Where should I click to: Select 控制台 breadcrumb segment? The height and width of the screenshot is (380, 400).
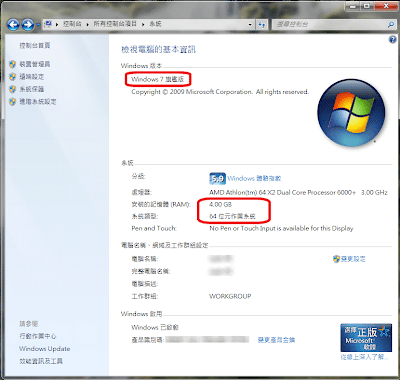(72, 24)
